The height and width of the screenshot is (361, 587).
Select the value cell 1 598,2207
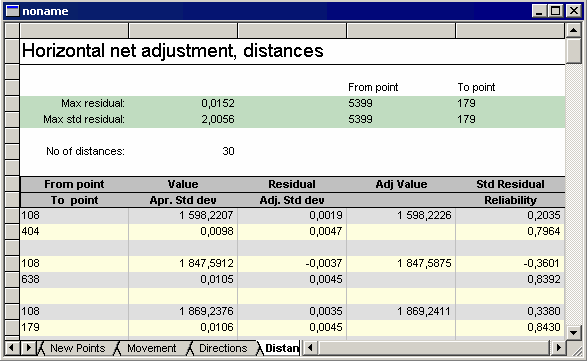coord(183,215)
